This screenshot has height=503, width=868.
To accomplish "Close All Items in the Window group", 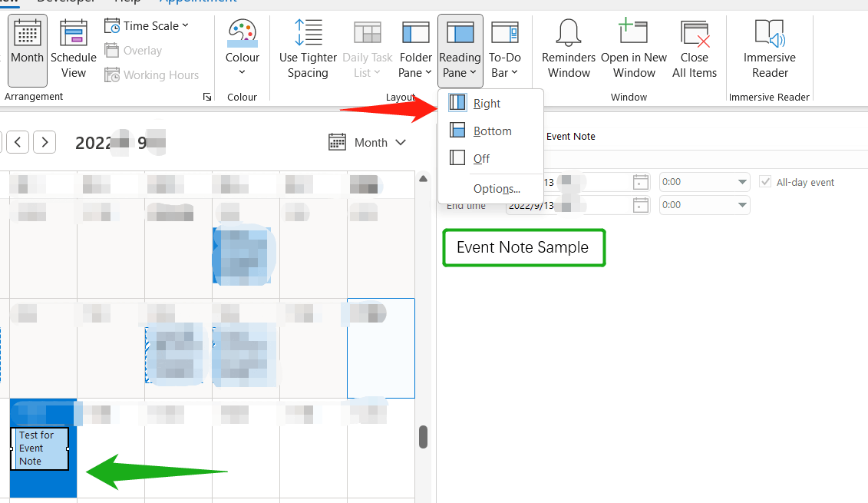I will pyautogui.click(x=695, y=48).
